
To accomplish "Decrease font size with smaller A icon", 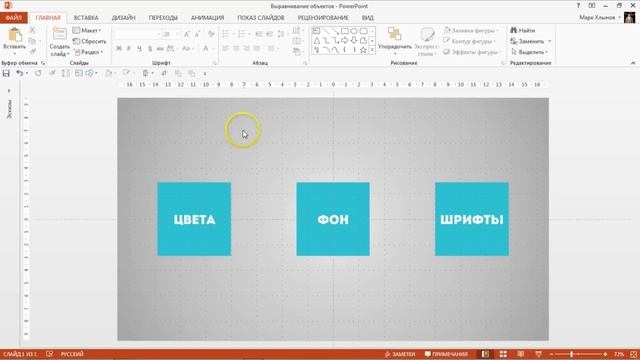I will (197, 34).
